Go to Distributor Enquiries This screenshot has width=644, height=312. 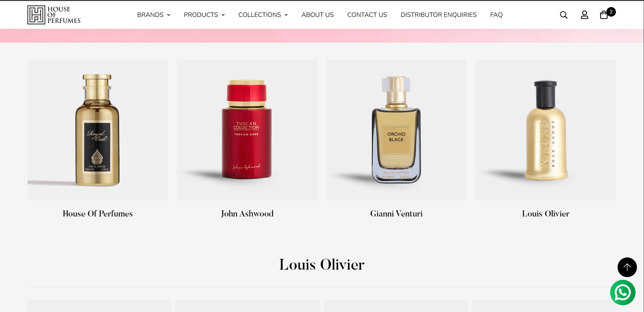pyautogui.click(x=438, y=15)
